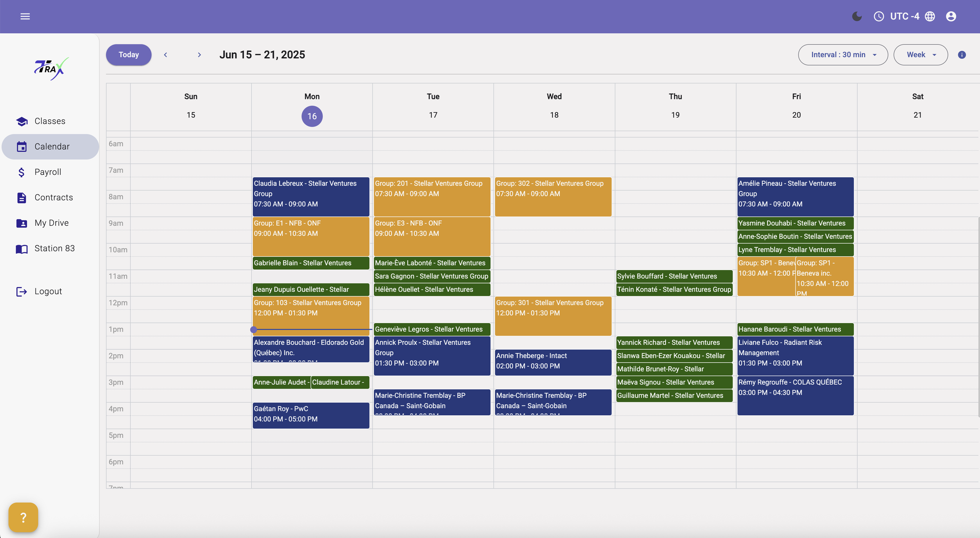Open Payroll in sidebar
This screenshot has width=980, height=538.
pos(50,172)
